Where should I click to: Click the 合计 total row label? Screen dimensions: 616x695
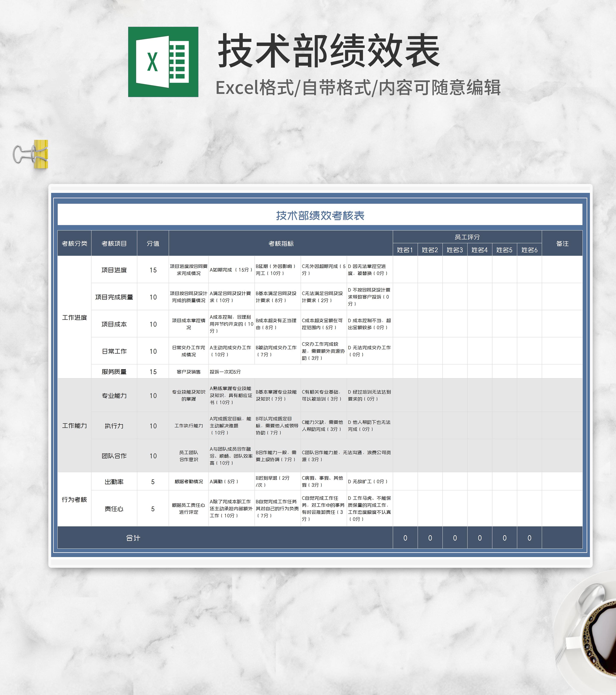(x=133, y=538)
